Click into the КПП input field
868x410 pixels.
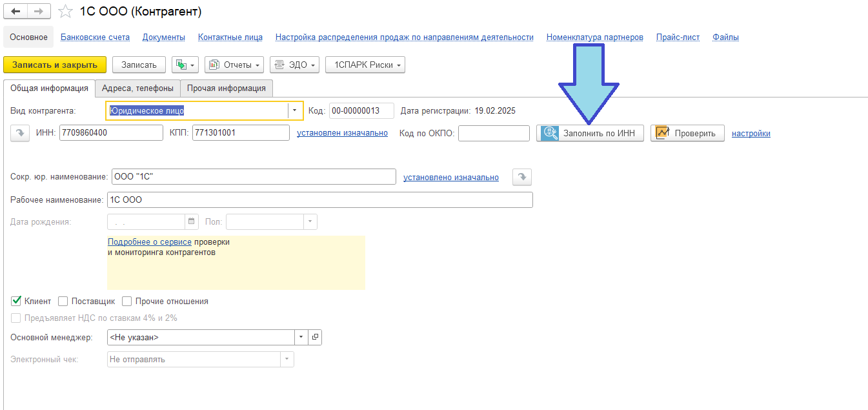click(x=241, y=132)
